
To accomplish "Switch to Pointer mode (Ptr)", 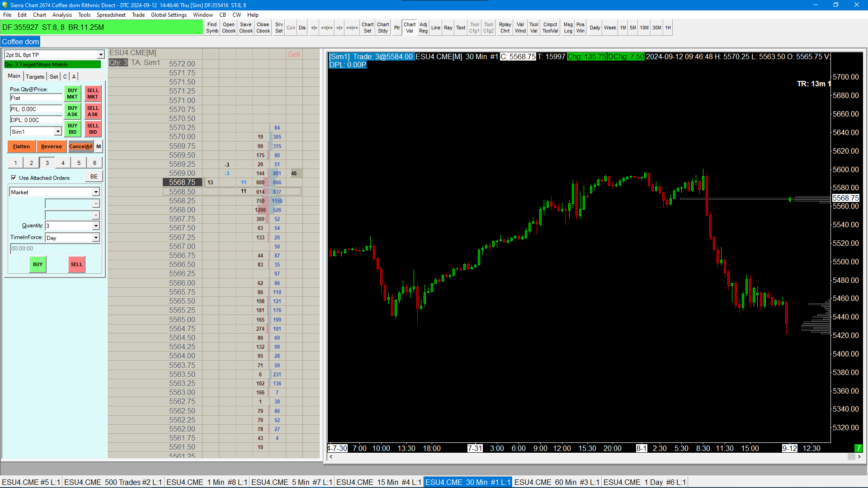I will click(x=396, y=28).
